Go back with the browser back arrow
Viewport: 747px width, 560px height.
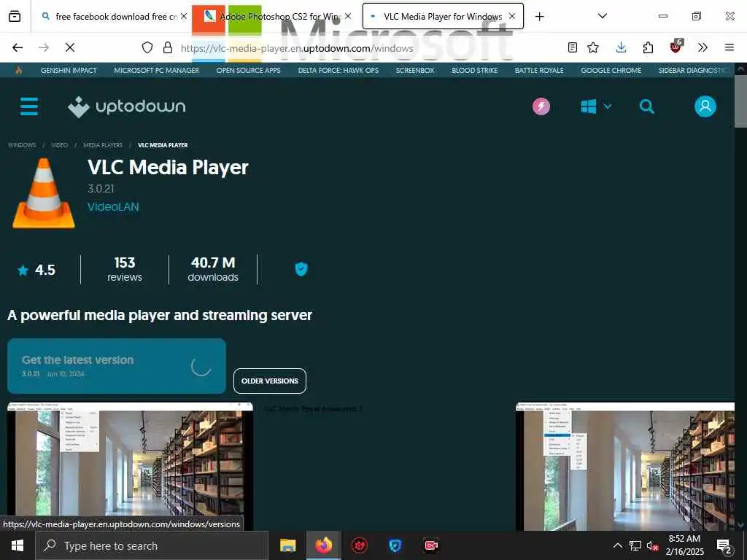pos(18,47)
